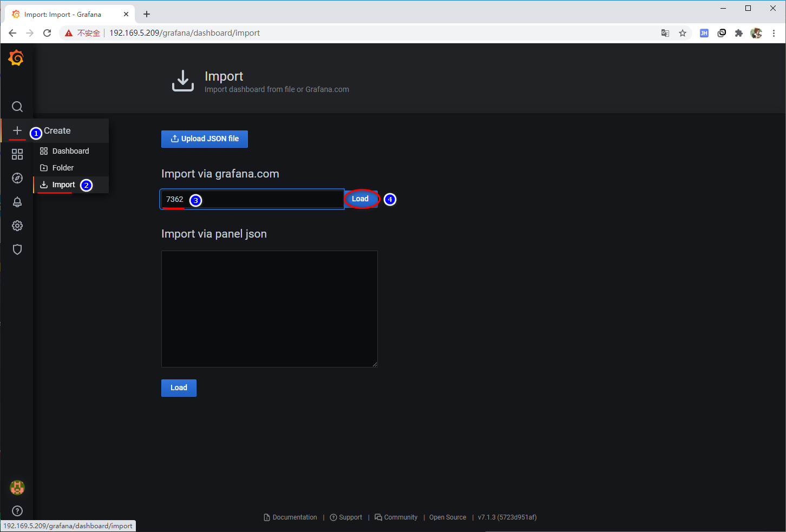Viewport: 786px width, 532px height.
Task: Bookmark the page with the star icon
Action: pyautogui.click(x=683, y=33)
